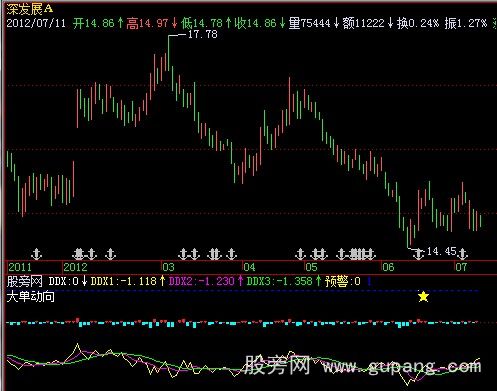Click the info arrow marker above 07
This screenshot has height=391, width=497.
[462, 254]
